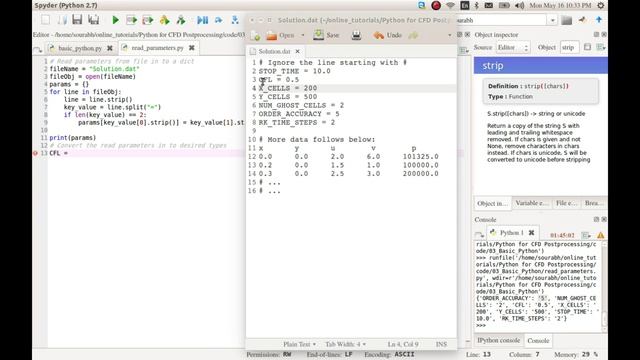Undock the Console pane
640x360 pixels.
596,220
